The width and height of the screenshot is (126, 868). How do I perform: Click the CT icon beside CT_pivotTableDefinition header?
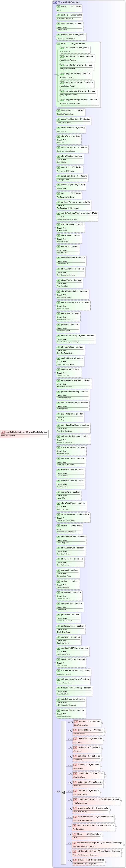pyautogui.click(x=55, y=2)
